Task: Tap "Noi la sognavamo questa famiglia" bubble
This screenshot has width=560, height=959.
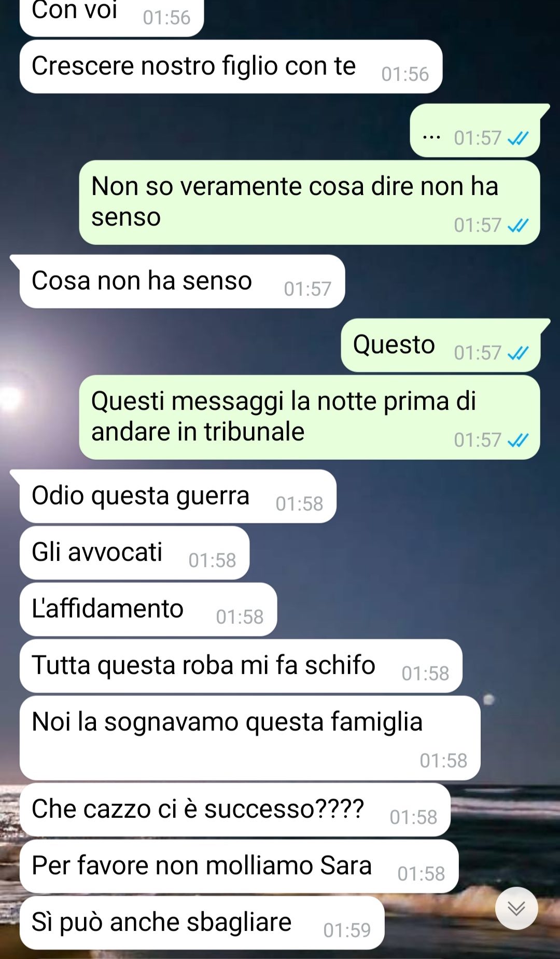Action: pyautogui.click(x=250, y=738)
